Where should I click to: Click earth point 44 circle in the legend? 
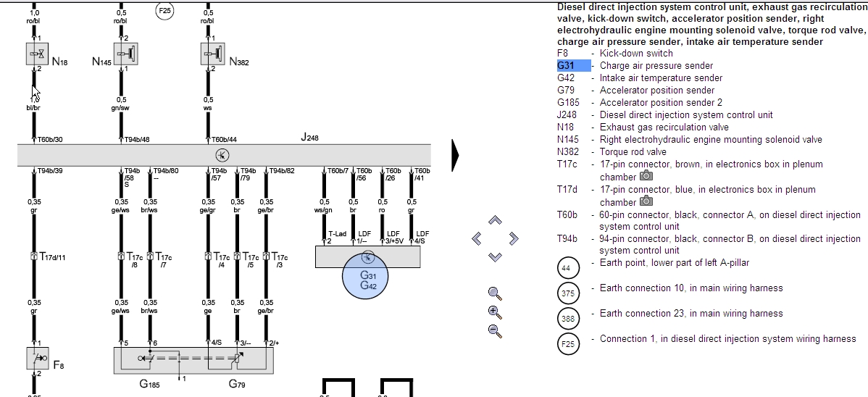pyautogui.click(x=568, y=268)
